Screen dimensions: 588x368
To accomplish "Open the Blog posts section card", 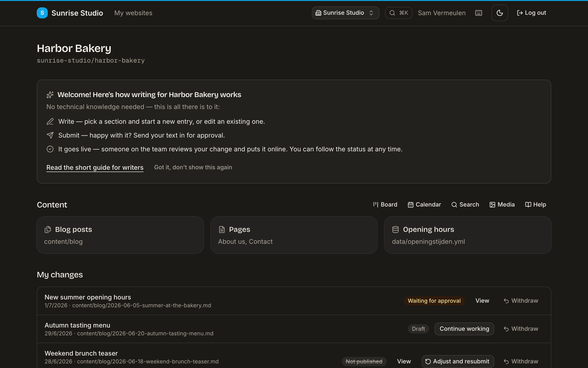I will pos(120,235).
